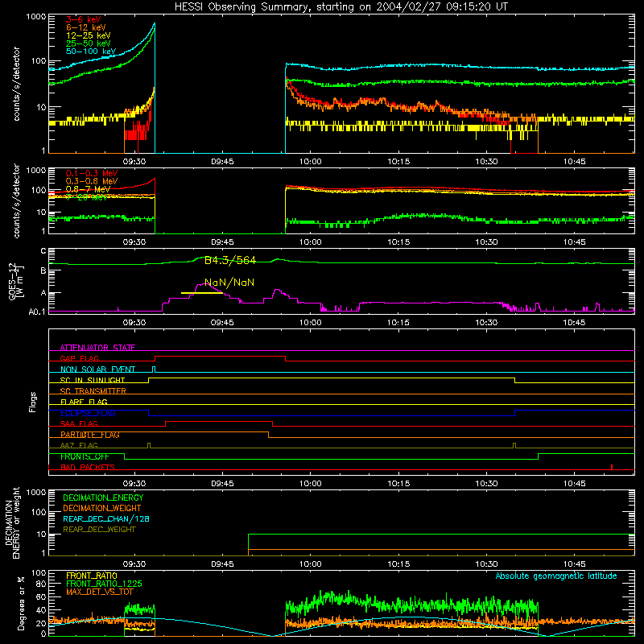The image size is (644, 644).
Task: Click the NON_SOLAR_EVENT flag label
Action: (97, 369)
